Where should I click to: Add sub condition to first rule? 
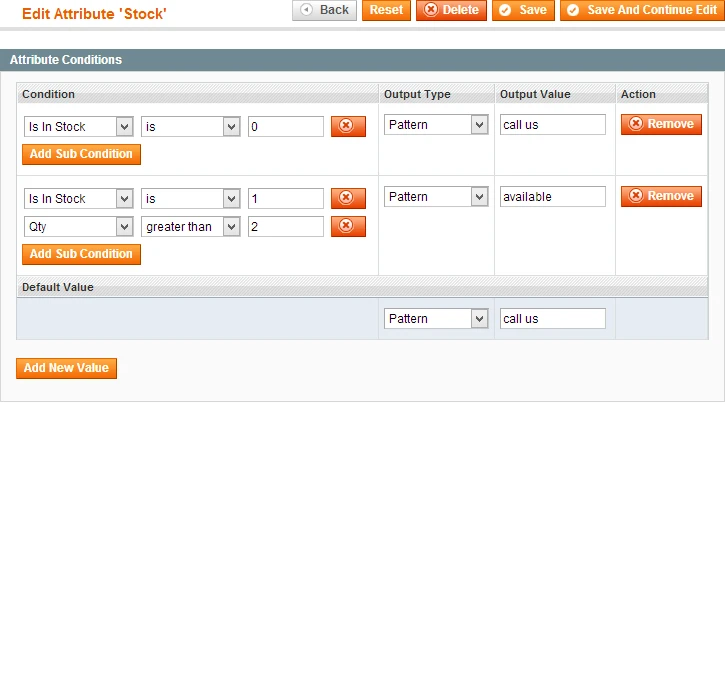(x=81, y=154)
